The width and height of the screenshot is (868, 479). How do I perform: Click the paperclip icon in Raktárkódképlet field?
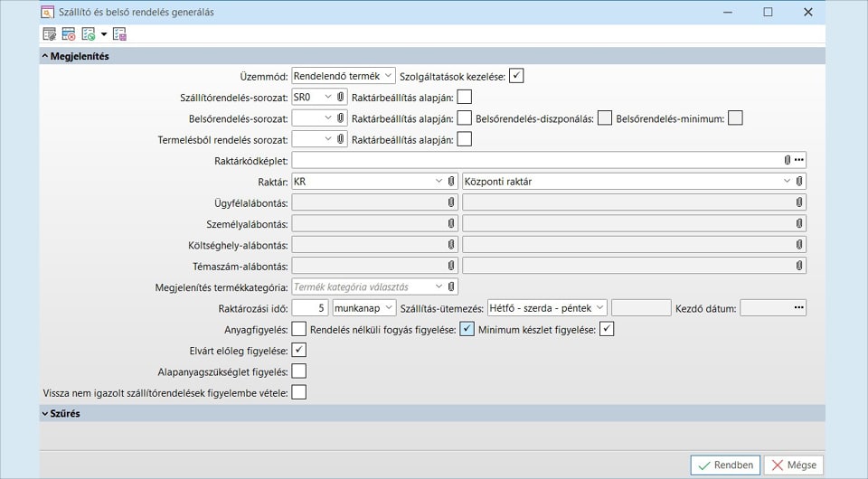pyautogui.click(x=787, y=160)
